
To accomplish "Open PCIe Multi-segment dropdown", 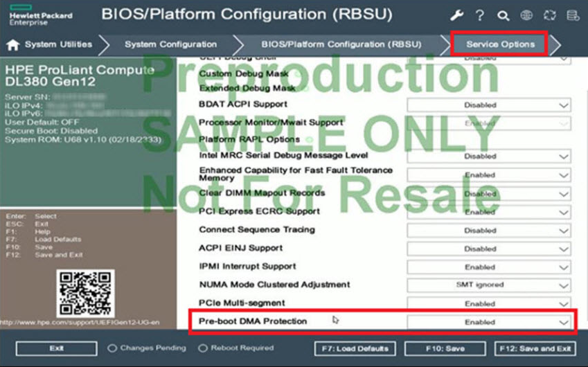I will click(x=489, y=303).
